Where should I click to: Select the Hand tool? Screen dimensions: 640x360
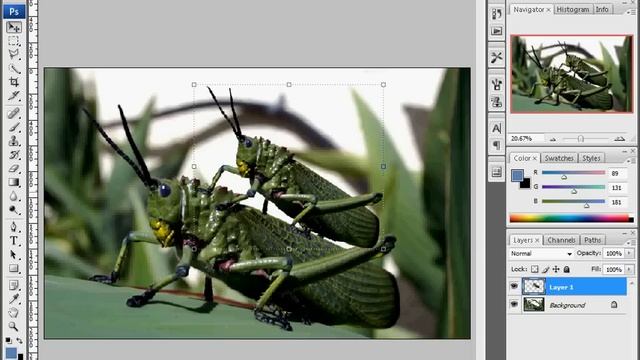tap(13, 313)
